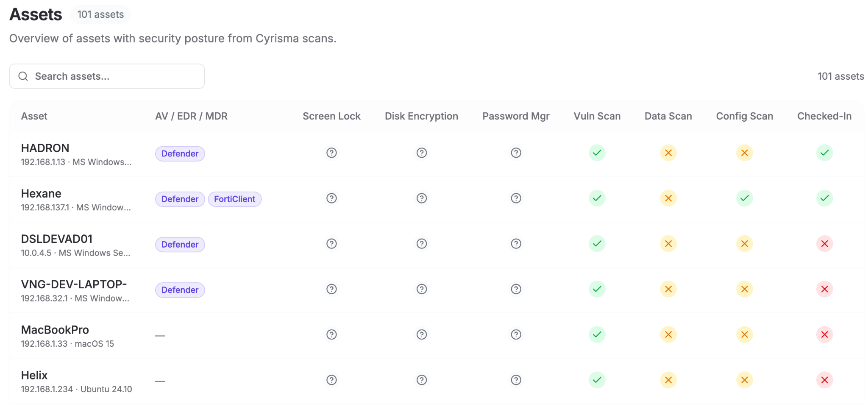Image resolution: width=868 pixels, height=404 pixels.
Task: Click the 192.168.1.234 · Ubuntu 24.10 text
Action: pyautogui.click(x=77, y=389)
